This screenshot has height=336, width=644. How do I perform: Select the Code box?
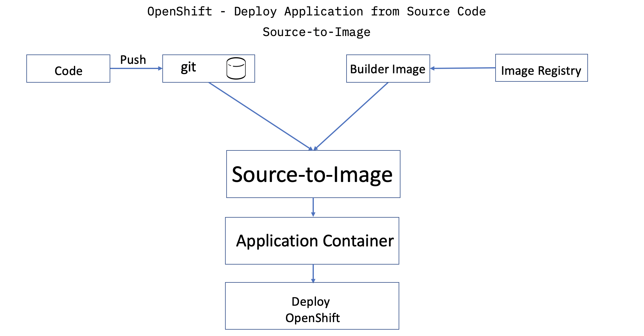[68, 69]
